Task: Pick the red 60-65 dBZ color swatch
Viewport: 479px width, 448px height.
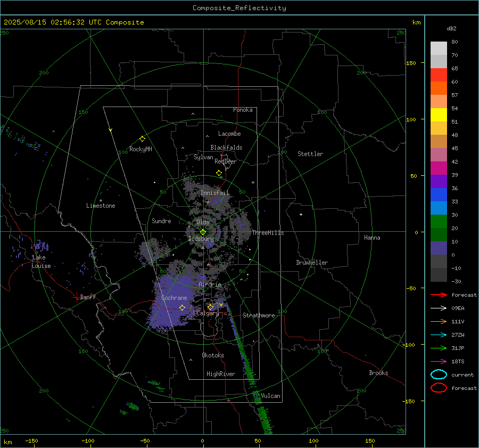Action: [439, 75]
